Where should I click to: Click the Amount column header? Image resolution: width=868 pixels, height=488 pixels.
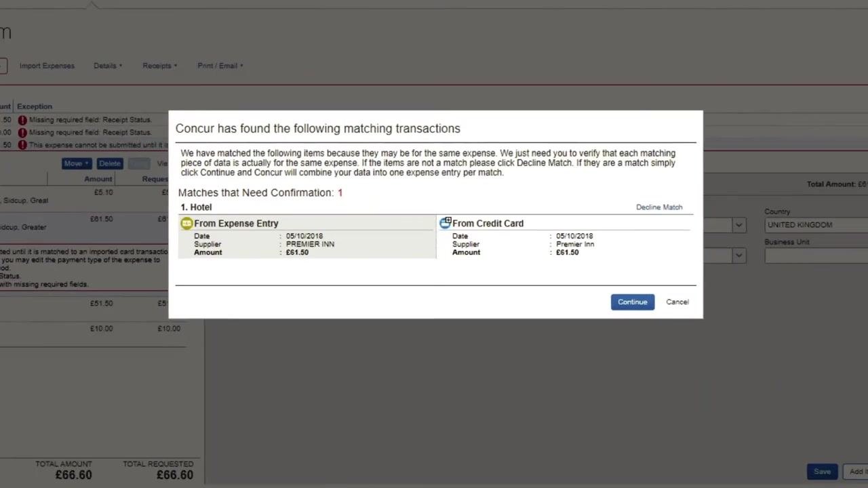[98, 179]
